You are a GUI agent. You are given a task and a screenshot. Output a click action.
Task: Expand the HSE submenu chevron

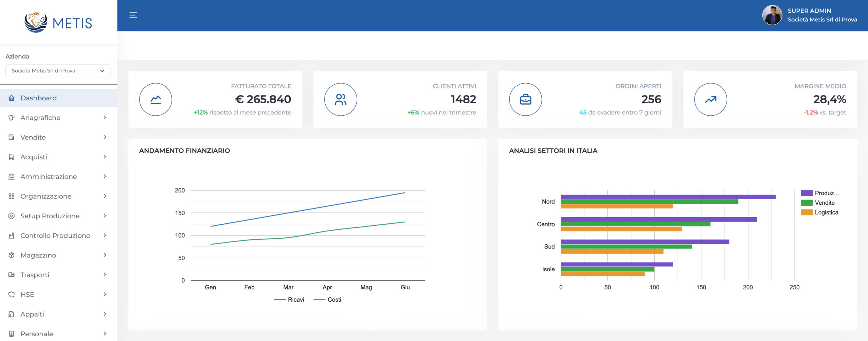click(x=105, y=294)
